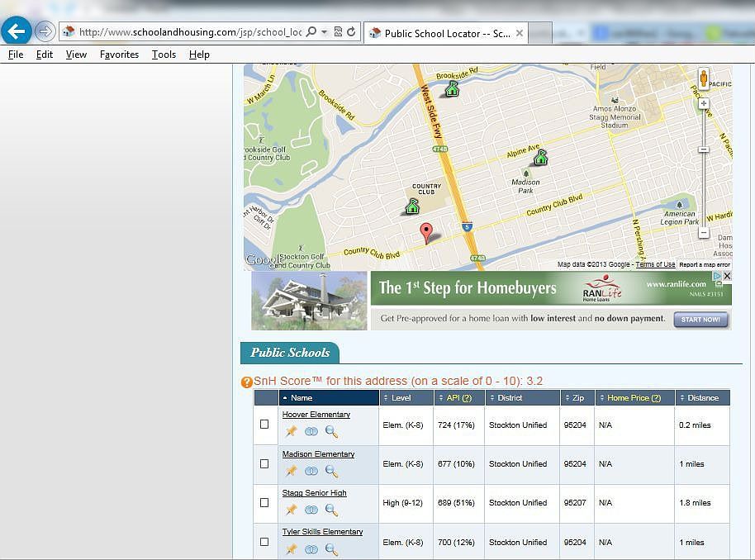Click compare icon for Stagg Senior High
Image resolution: width=755 pixels, height=560 pixels.
coord(311,510)
